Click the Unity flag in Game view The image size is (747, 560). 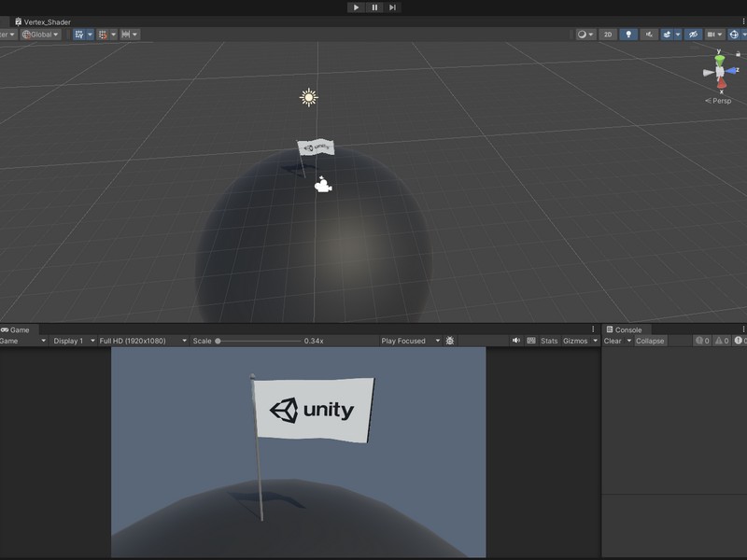(x=314, y=410)
